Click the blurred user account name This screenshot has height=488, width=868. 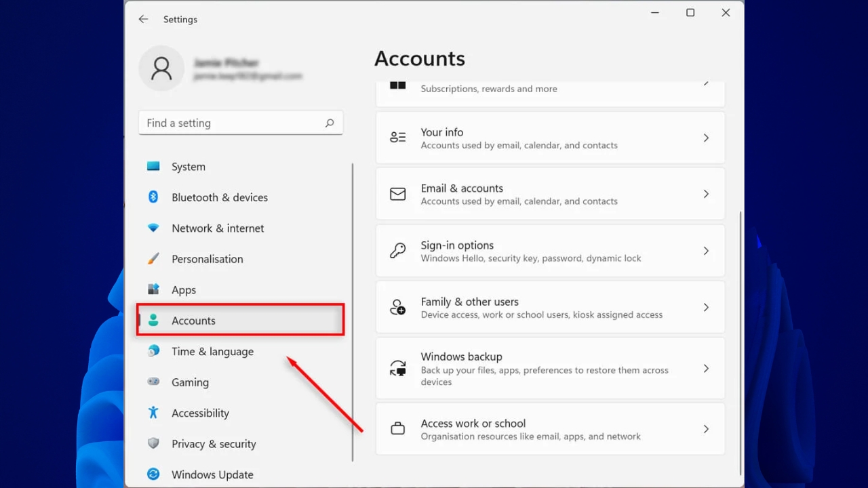pos(226,62)
